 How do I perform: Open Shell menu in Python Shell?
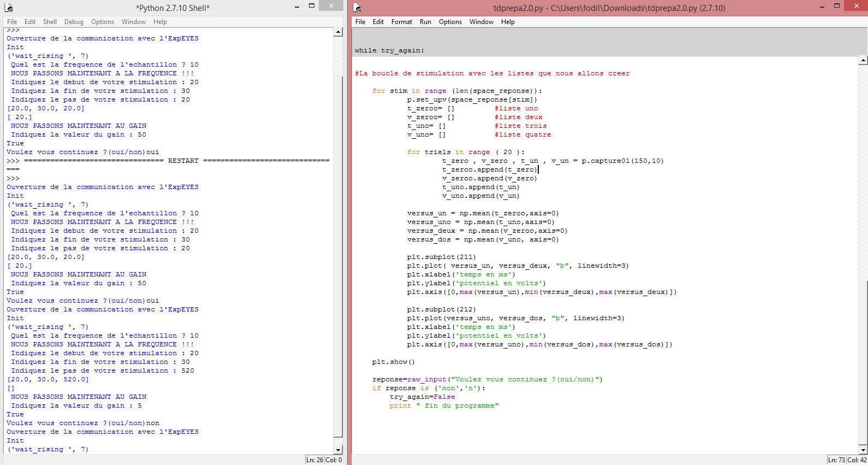tap(50, 22)
